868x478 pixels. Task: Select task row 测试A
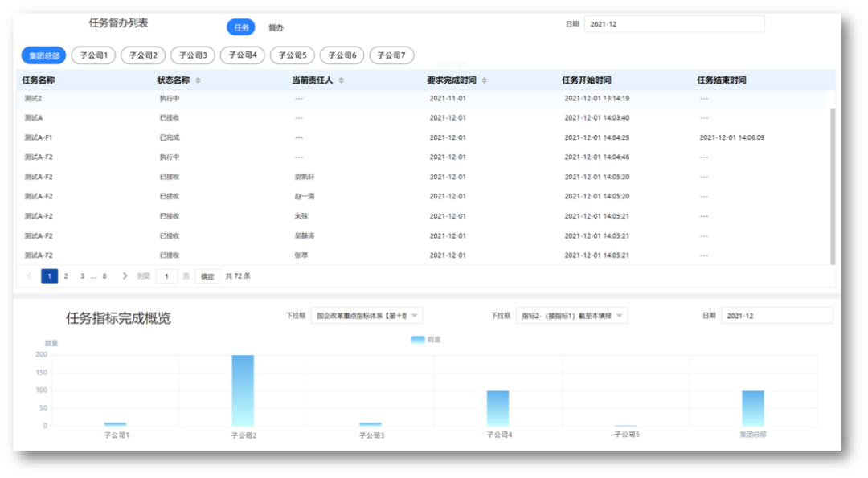(422, 118)
